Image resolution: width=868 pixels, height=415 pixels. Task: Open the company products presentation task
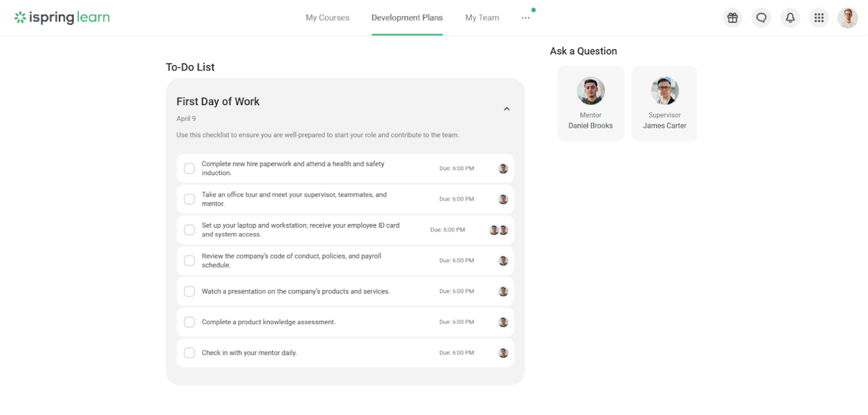click(x=295, y=291)
